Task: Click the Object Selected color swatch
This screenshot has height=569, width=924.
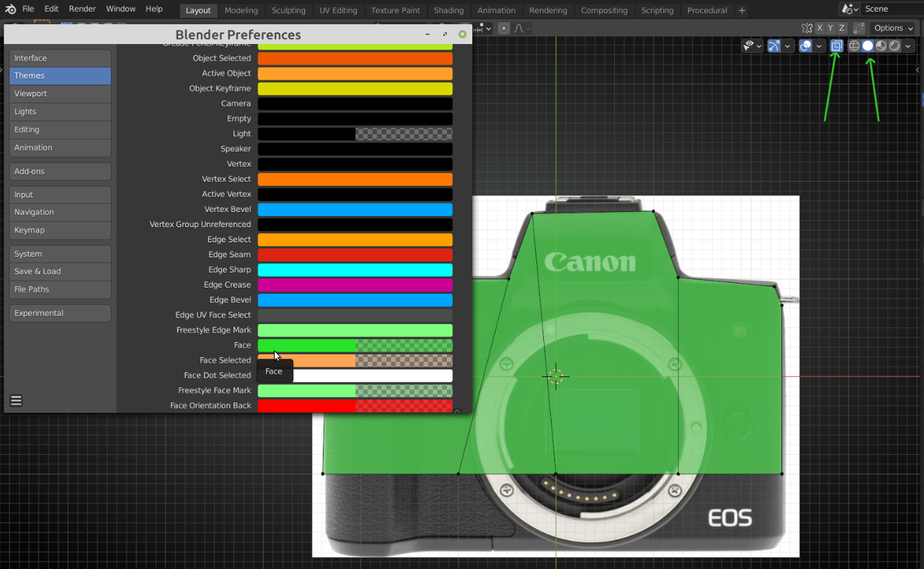Action: click(x=355, y=58)
